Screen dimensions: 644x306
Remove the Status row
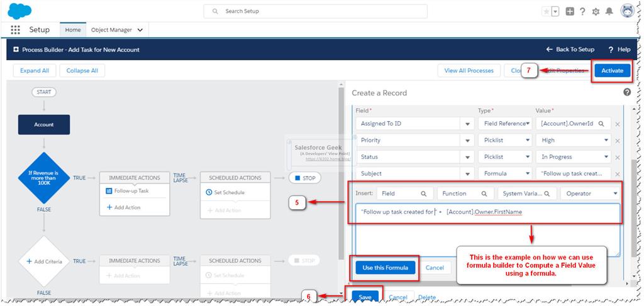click(618, 158)
